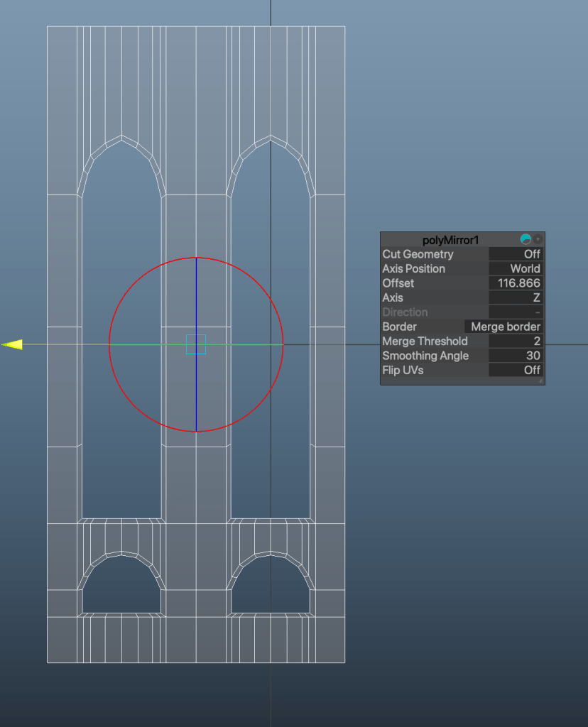Click the cyan square manipulator center handle
Screen dimensions: 588x727
point(195,344)
